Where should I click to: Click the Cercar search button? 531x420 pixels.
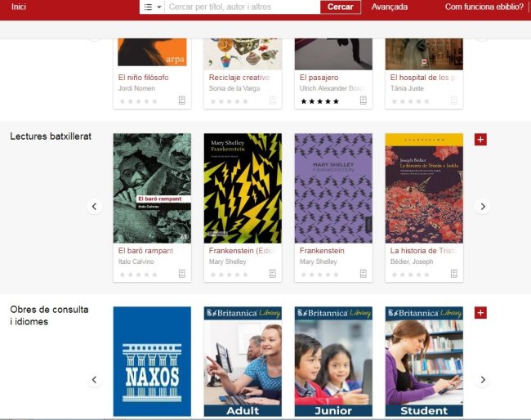click(x=341, y=7)
